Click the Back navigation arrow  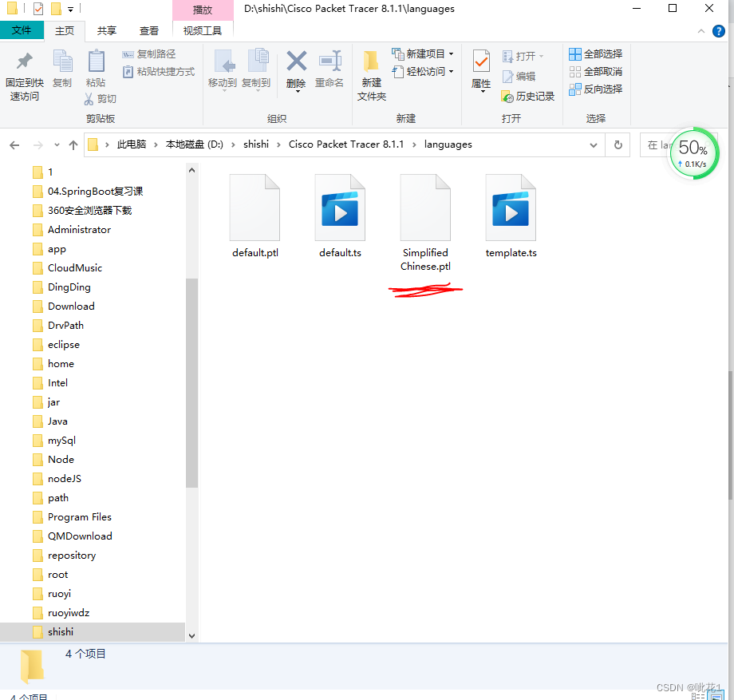[14, 145]
